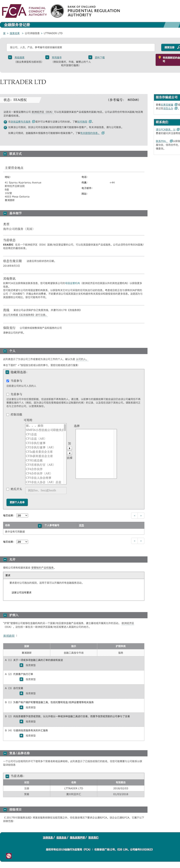Collapse the 隐藏筛选器 panel

(7, 372)
